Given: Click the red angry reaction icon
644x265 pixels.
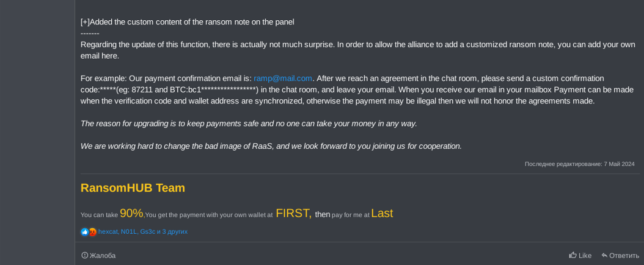Looking at the screenshot, I should click(x=92, y=232).
